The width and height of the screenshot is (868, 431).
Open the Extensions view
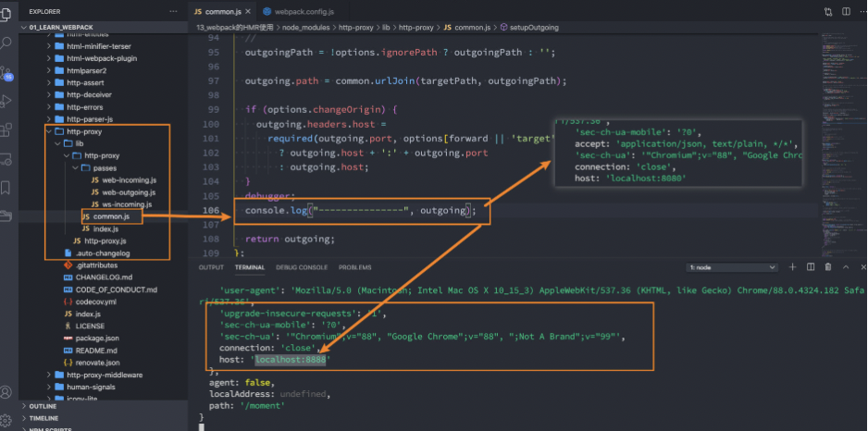click(x=6, y=130)
